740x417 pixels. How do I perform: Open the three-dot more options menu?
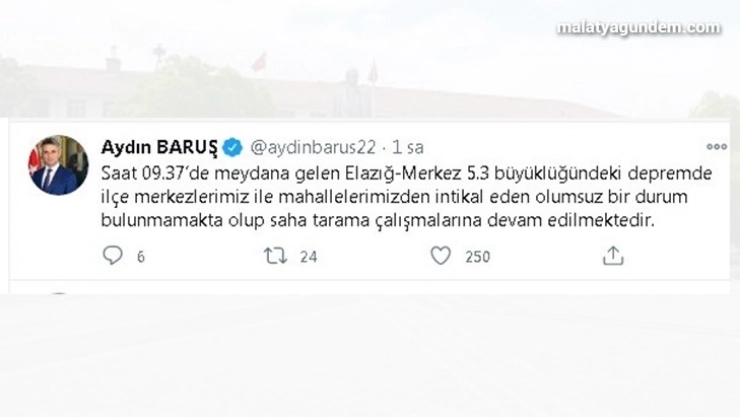point(716,147)
